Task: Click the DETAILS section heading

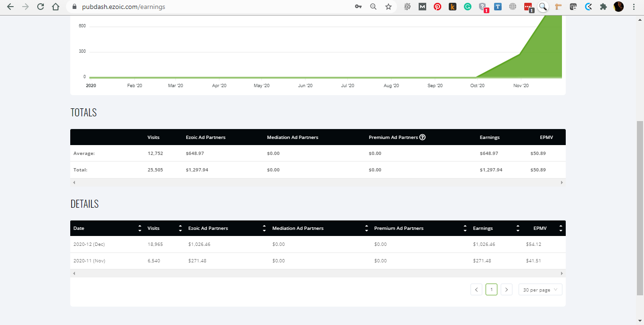Action: 84,204
